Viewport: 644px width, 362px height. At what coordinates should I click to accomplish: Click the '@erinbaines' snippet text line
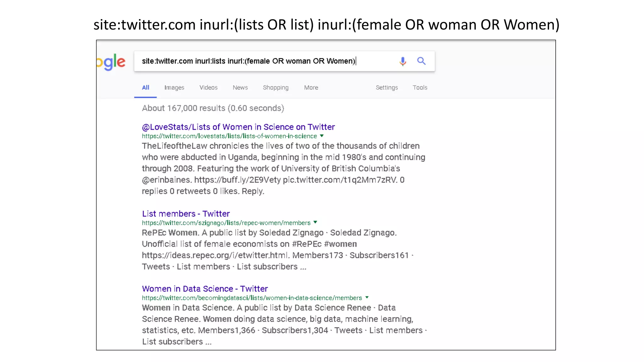pos(273,180)
